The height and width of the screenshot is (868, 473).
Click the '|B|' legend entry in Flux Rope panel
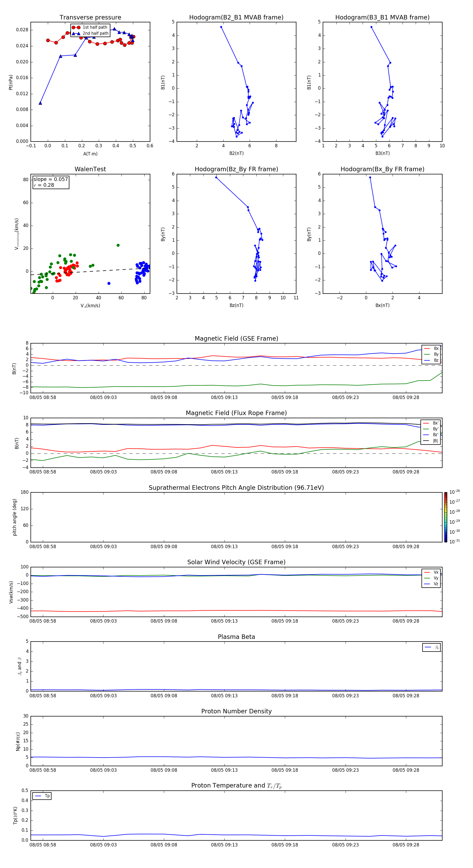(x=431, y=441)
